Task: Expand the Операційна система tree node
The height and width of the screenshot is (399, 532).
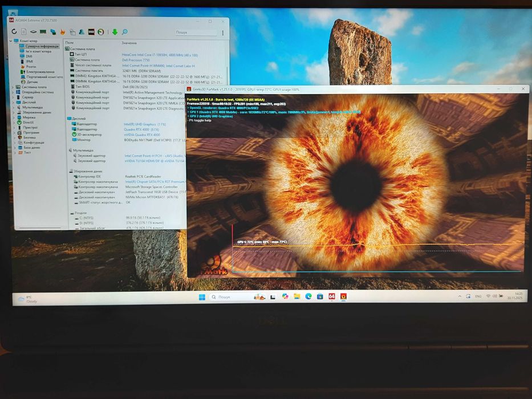Action: click(x=13, y=92)
